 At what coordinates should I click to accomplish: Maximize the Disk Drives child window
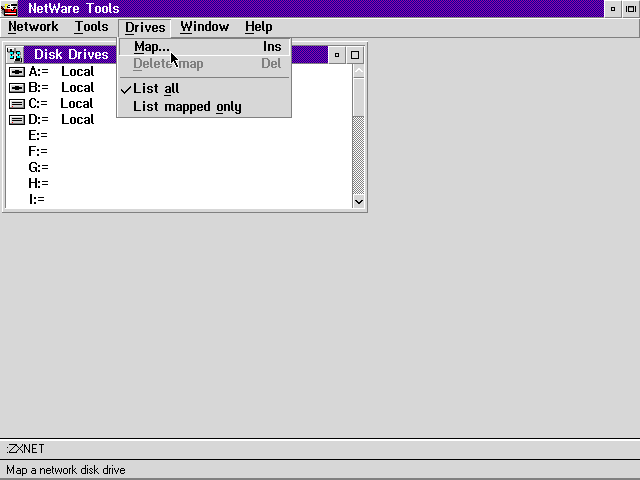pos(355,55)
